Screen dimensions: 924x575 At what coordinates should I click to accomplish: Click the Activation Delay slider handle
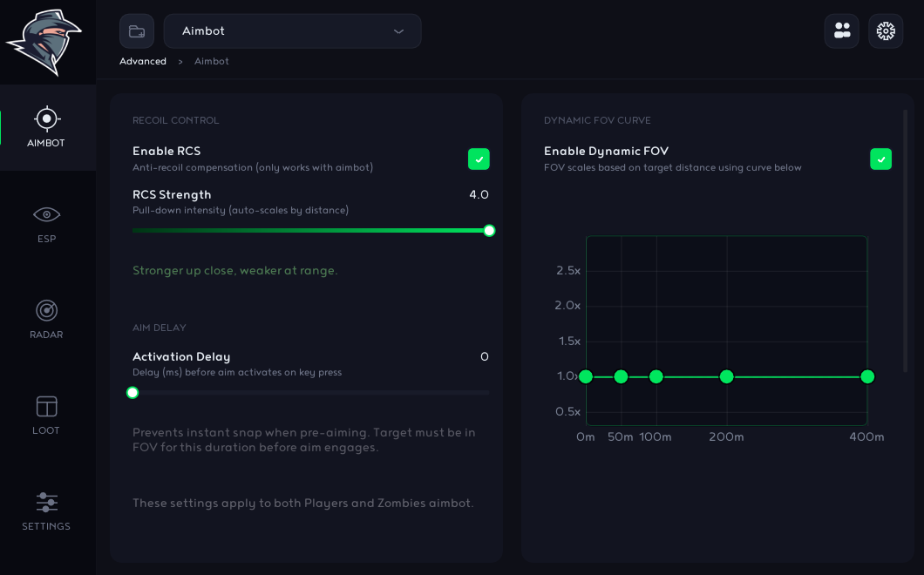click(132, 392)
